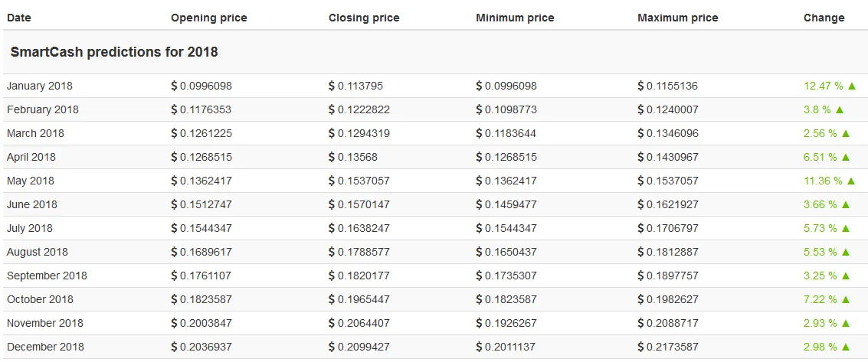Click the green arrow in August 2018 row
This screenshot has height=362, width=868.
point(845,252)
